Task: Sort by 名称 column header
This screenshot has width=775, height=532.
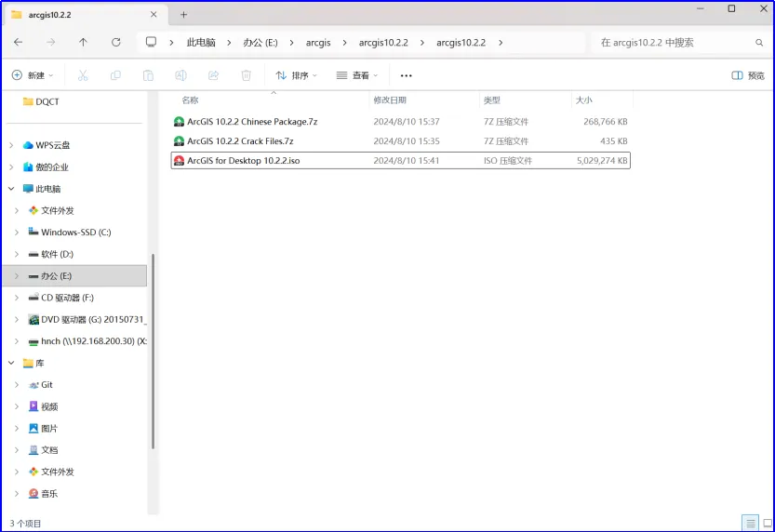Action: [191, 100]
